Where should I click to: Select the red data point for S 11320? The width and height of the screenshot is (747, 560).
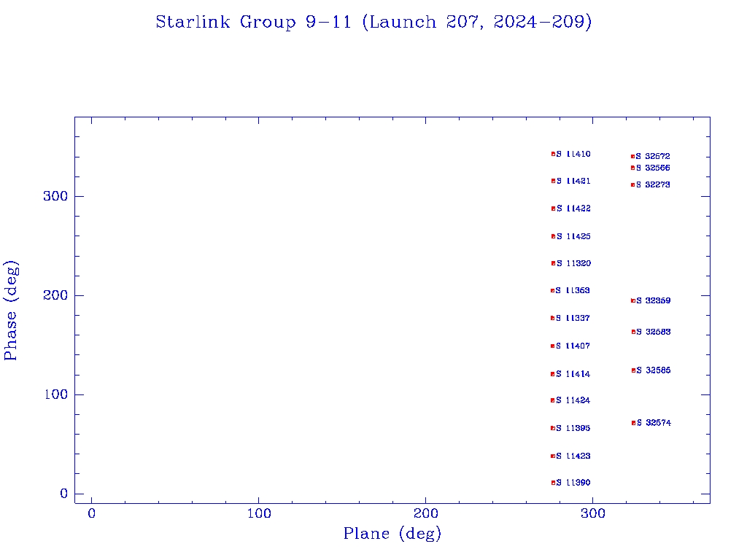tap(553, 263)
